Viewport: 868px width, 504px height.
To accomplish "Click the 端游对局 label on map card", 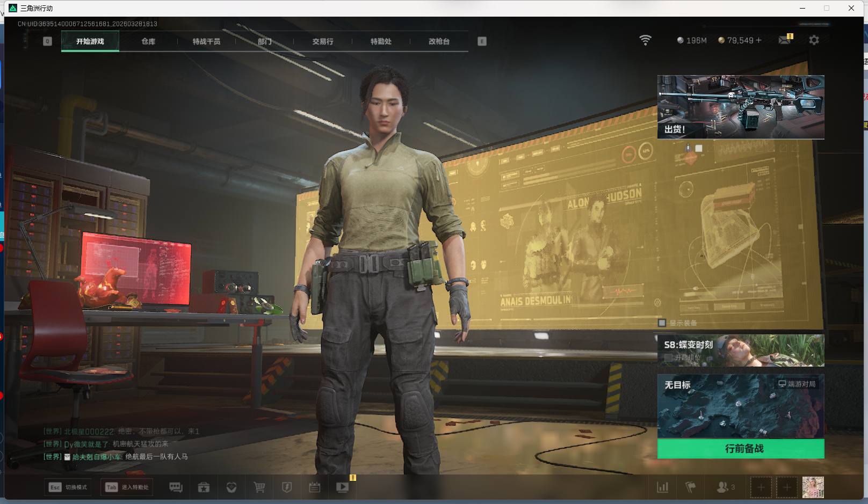I will [x=797, y=384].
